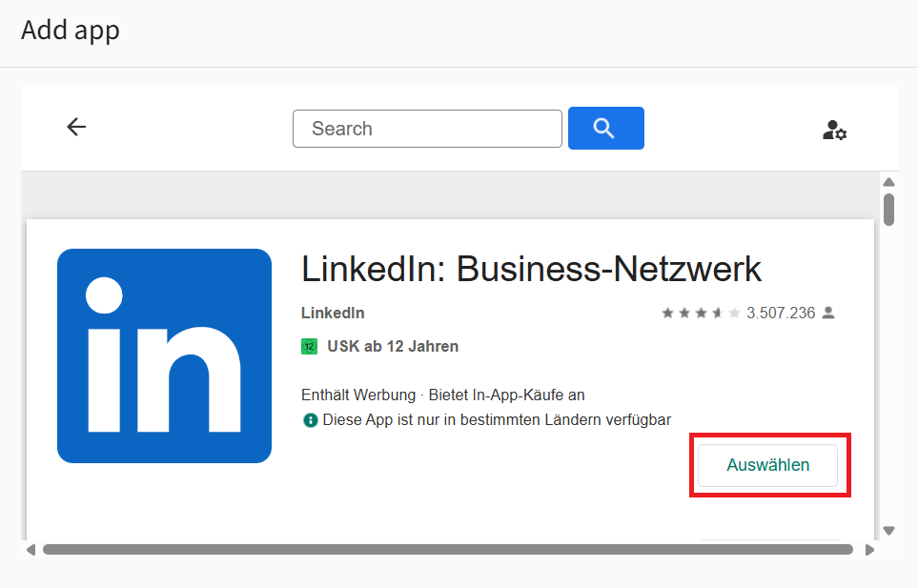
Task: Click the green USK 12 rating badge
Action: (x=309, y=346)
